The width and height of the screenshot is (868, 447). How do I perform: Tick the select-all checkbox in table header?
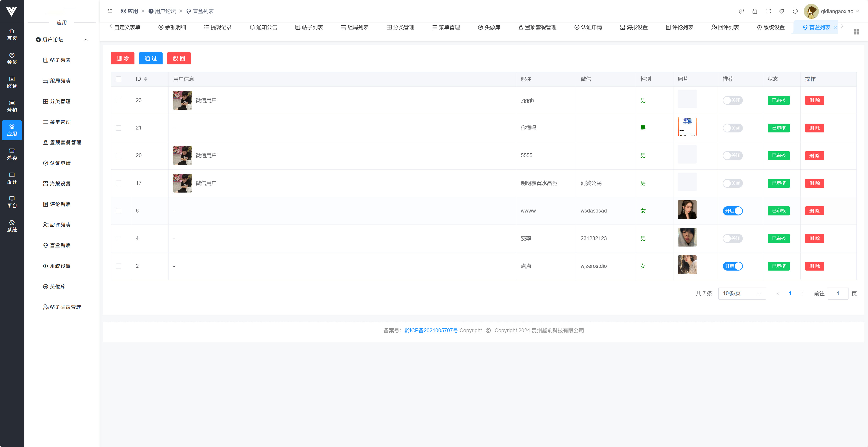point(118,79)
